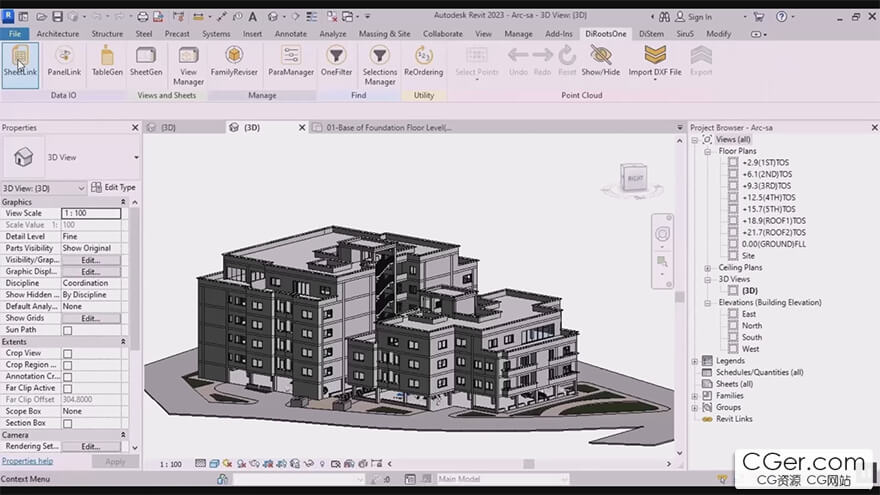Viewport: 880px width, 495px height.
Task: Toggle the Crop Region Visible checkbox
Action: tap(67, 365)
